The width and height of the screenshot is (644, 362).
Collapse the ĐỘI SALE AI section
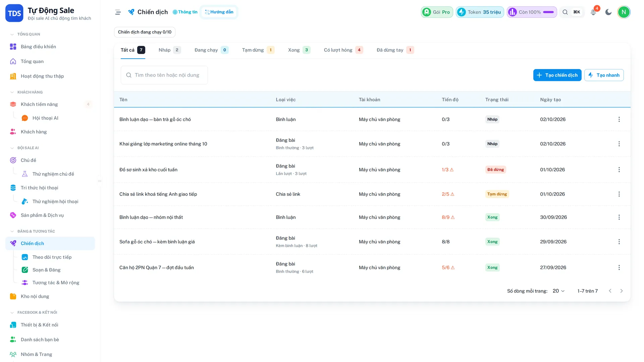[x=12, y=148]
